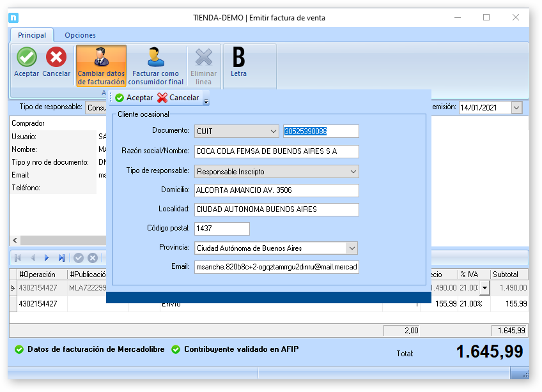This screenshot has height=392, width=542.
Task: Go to next record in grid navigator
Action: [47, 258]
